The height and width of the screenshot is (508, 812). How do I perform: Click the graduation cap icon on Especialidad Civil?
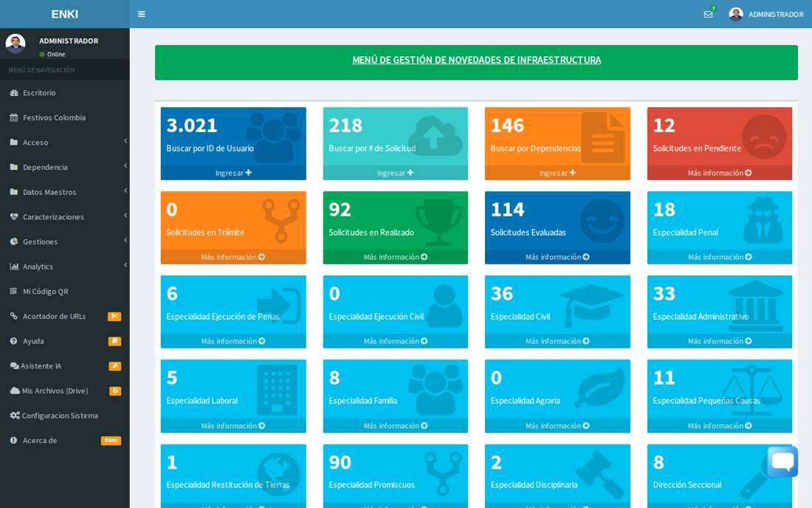click(592, 305)
